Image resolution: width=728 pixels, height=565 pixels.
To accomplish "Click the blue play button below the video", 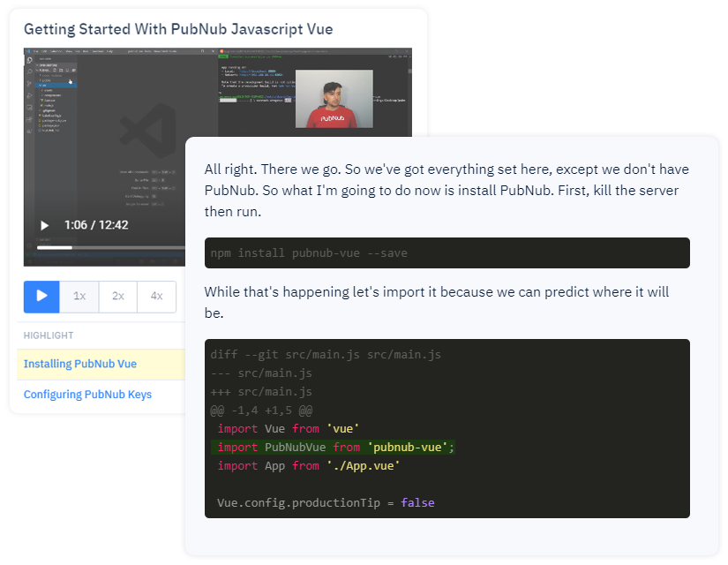I will pyautogui.click(x=41, y=297).
